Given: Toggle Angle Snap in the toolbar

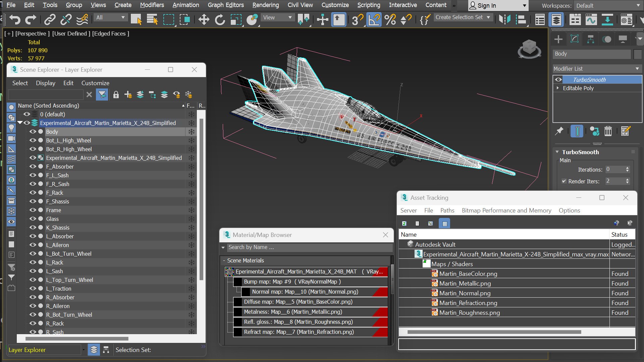Looking at the screenshot, I should pos(374,19).
